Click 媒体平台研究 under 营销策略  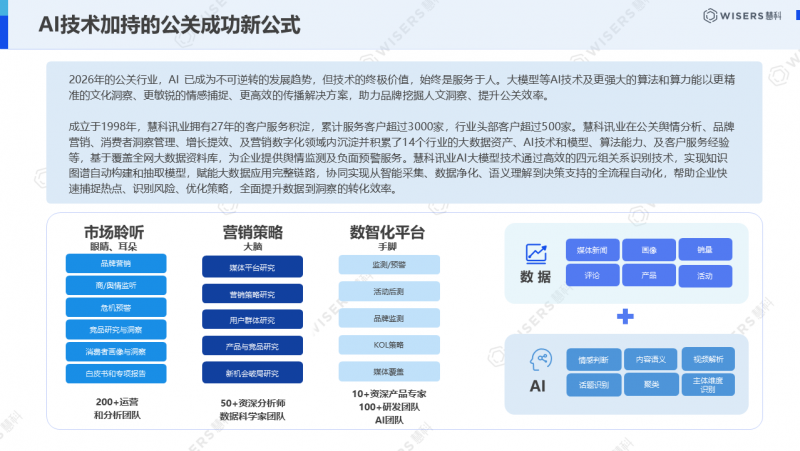pos(252,267)
